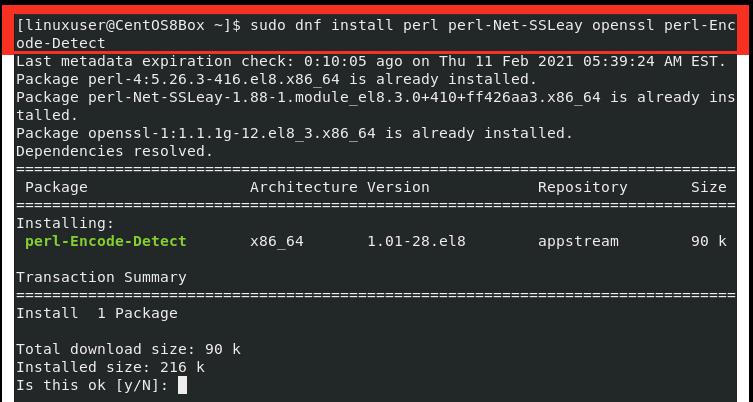Click the openssl-1:1.1.1g already installed line
This screenshot has width=753, height=402.
point(294,133)
